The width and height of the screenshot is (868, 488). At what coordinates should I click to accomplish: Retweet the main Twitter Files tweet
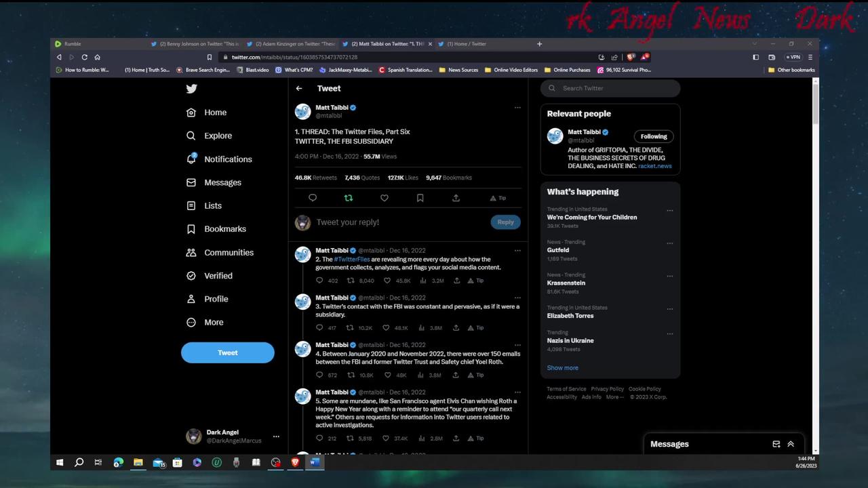[348, 197]
